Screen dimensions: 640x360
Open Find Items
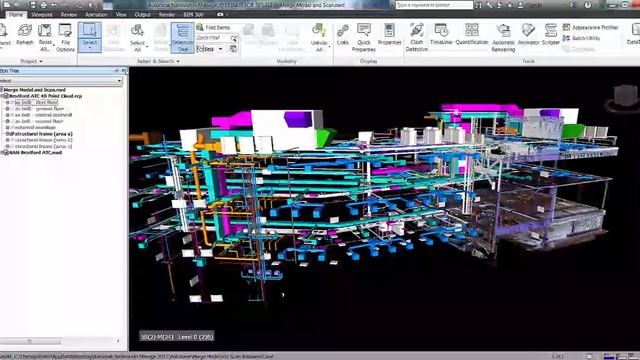click(x=213, y=27)
